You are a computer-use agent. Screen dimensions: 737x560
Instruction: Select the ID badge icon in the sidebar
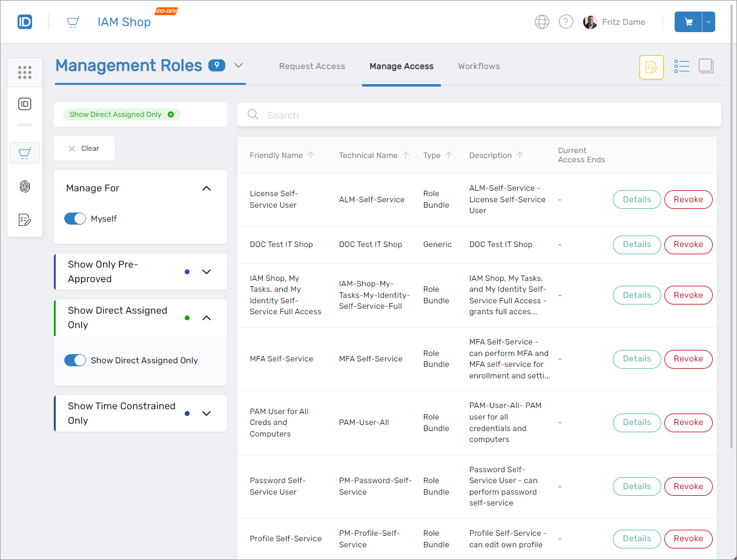coord(25,104)
